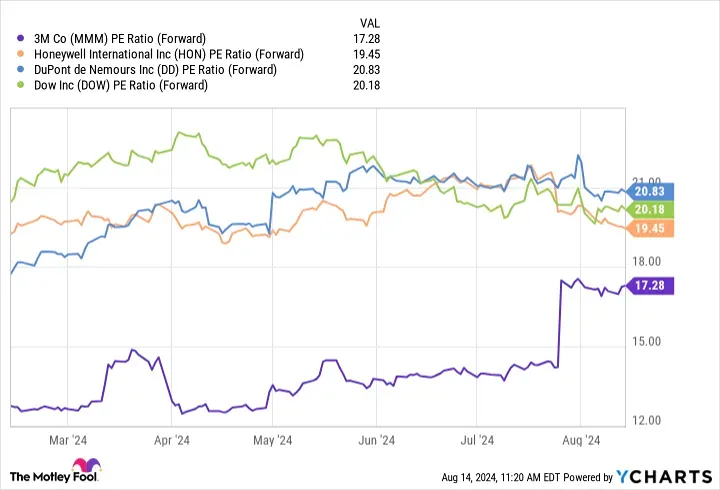The height and width of the screenshot is (490, 720).
Task: Click the green Dow Inc legend dot
Action: click(21, 85)
